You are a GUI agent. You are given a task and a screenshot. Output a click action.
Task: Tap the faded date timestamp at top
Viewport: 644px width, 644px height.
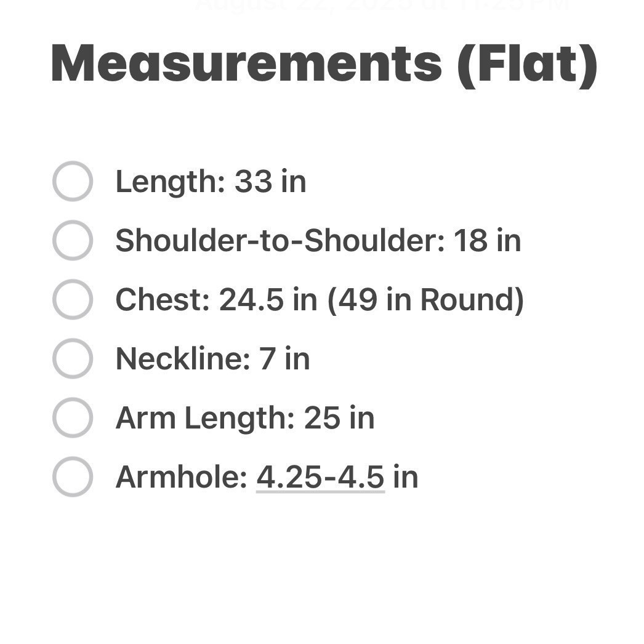click(x=382, y=6)
